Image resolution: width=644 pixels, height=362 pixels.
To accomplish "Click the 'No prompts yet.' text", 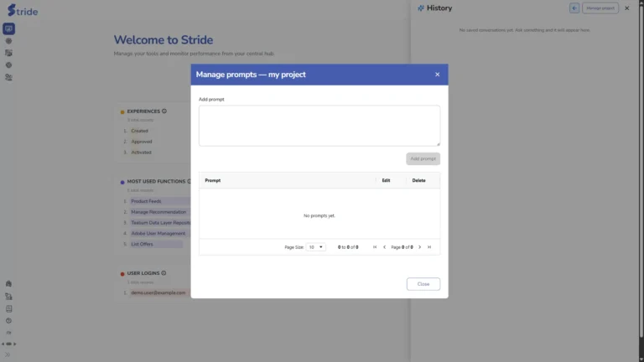I will click(319, 216).
